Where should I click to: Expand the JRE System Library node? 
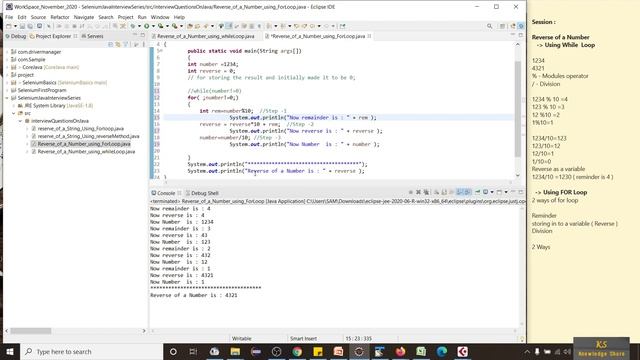click(13, 106)
